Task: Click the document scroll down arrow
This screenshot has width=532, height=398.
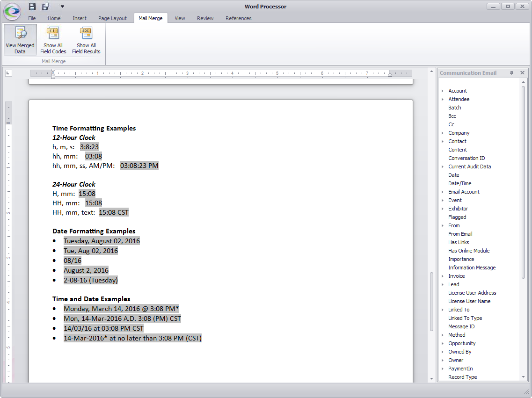Action: 431,379
